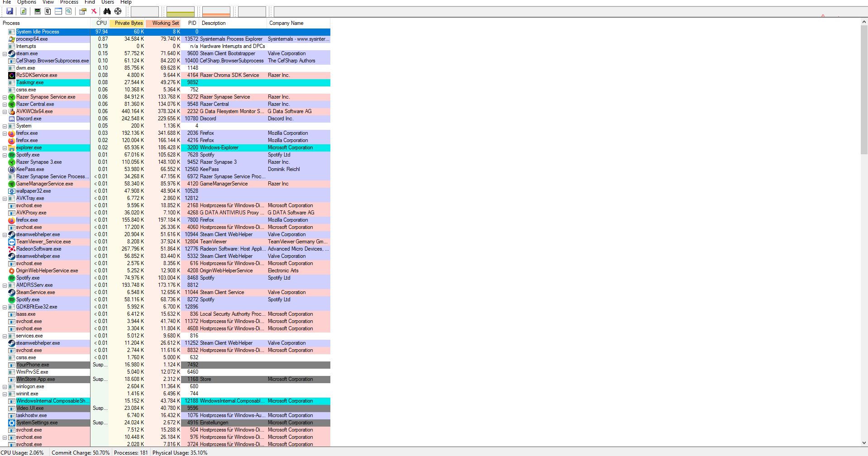Toggle the Show Process Tree icon
The image size is (868, 456).
pos(48,11)
